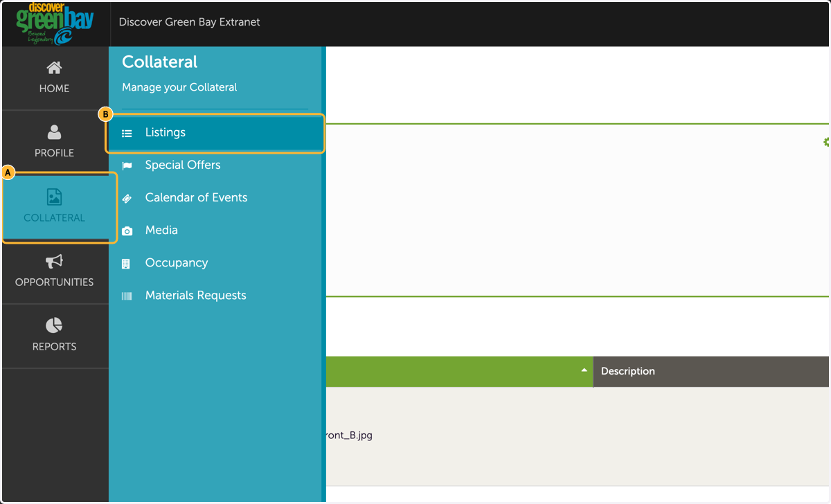
Task: Click the Special Offers flag icon
Action: [127, 165]
